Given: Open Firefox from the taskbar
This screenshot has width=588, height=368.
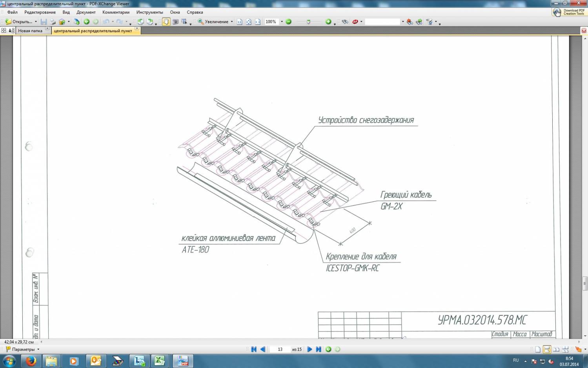Looking at the screenshot, I should click(31, 361).
